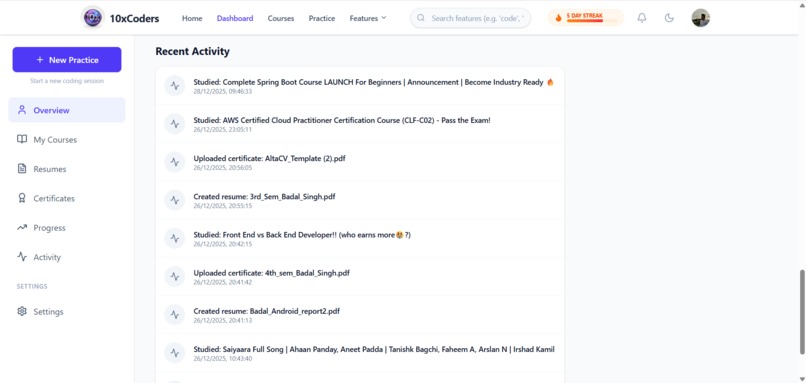The height and width of the screenshot is (383, 806).
Task: Click 'Start a new coding session' caption
Action: click(x=67, y=81)
